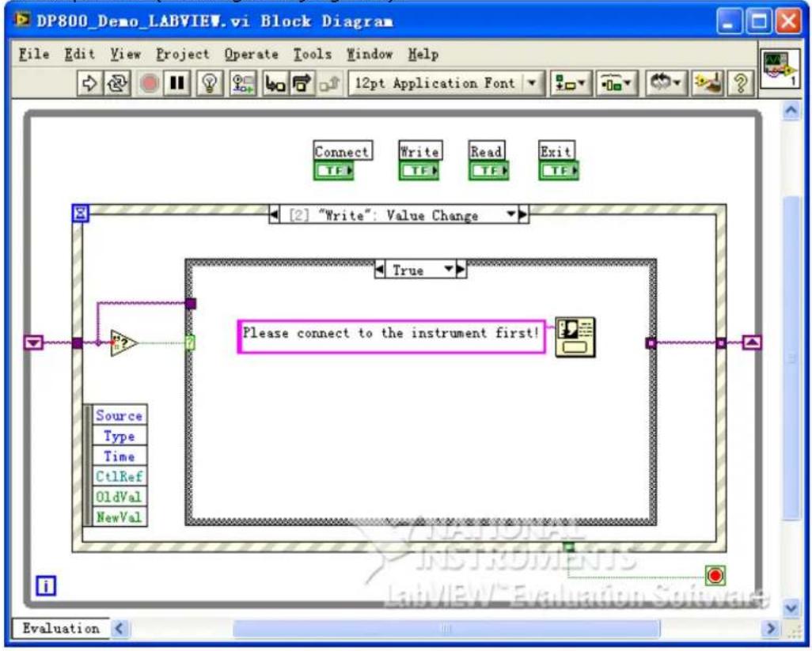Select Source in event data node

click(x=119, y=415)
